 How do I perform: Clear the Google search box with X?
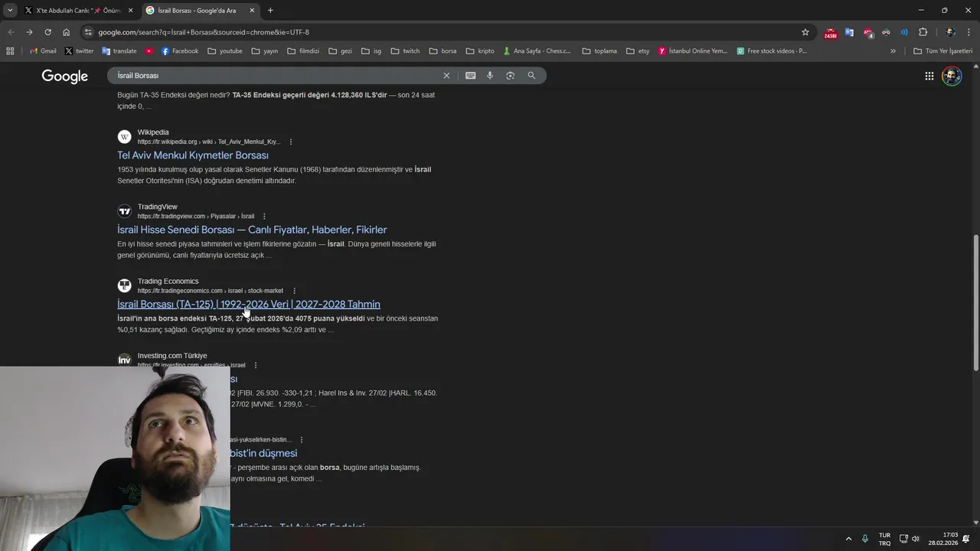[446, 76]
